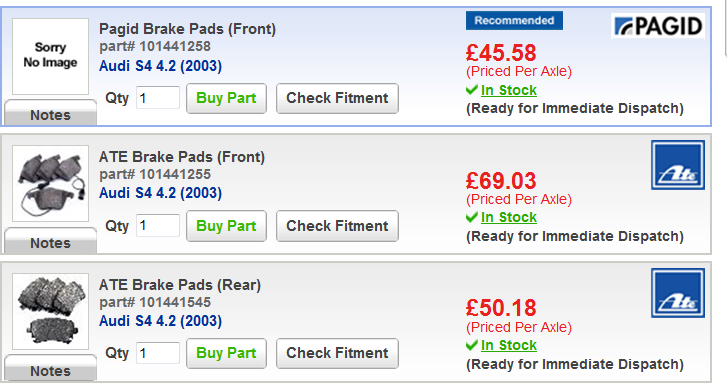Select quantity field for Pagid pads

coord(158,98)
